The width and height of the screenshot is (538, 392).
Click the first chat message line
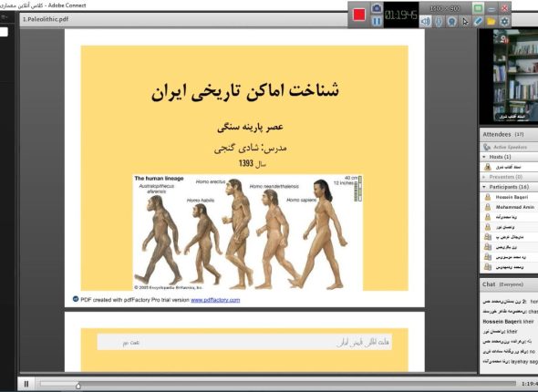coord(511,302)
